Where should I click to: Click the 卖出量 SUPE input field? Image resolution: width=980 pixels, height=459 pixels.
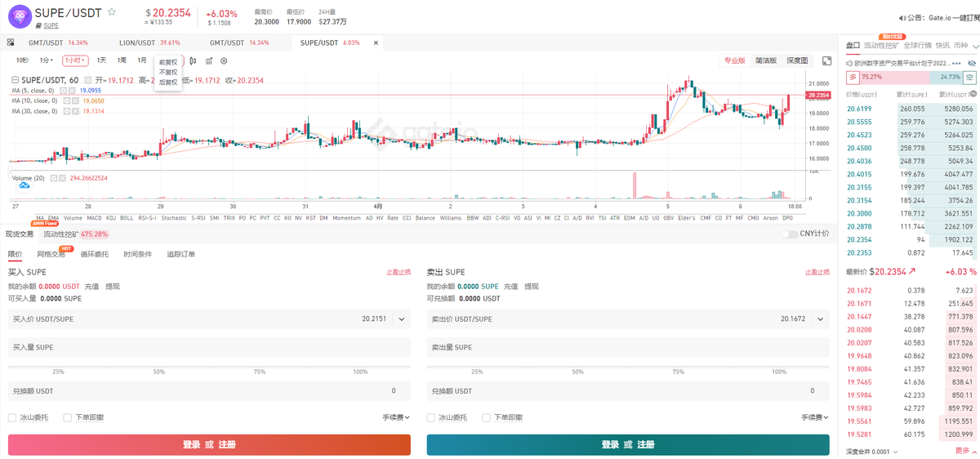click(x=628, y=348)
